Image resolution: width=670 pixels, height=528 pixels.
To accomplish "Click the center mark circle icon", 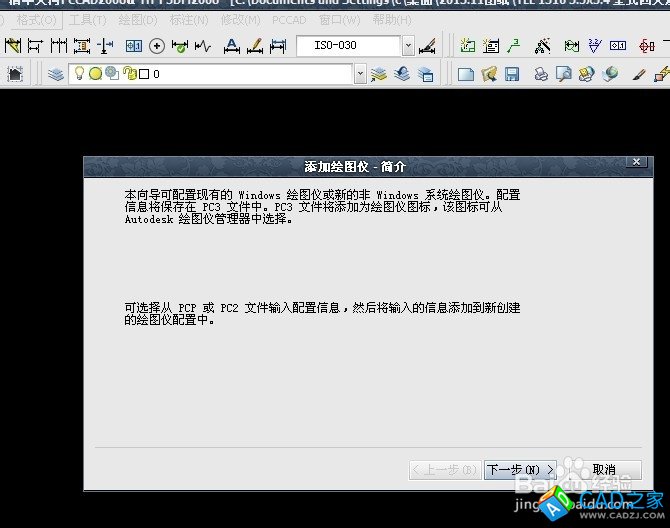I will click(x=157, y=46).
